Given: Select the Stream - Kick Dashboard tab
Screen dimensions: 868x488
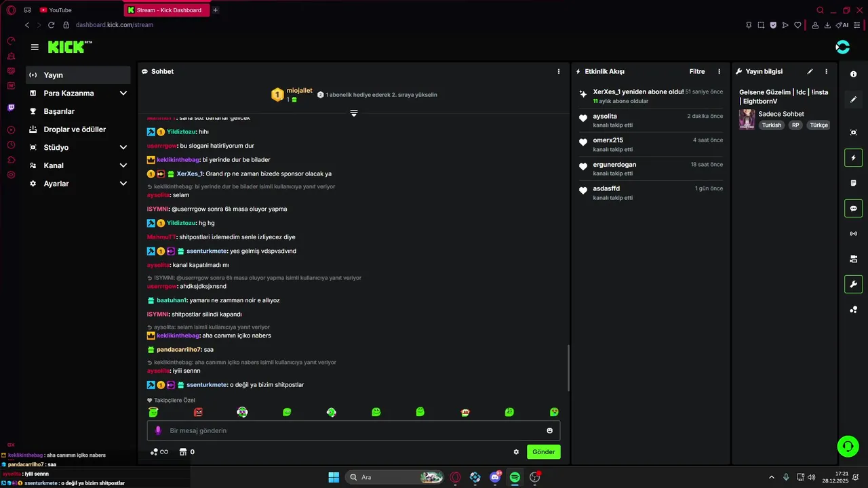Looking at the screenshot, I should pos(166,10).
